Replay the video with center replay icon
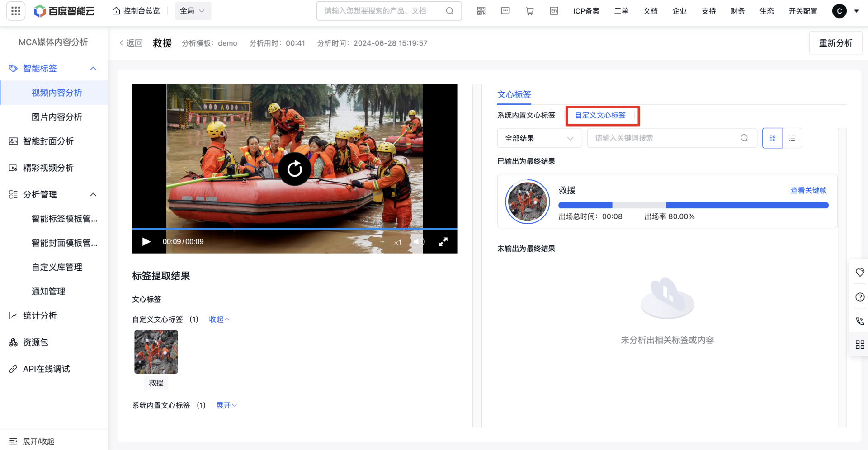Image resolution: width=868 pixels, height=450 pixels. point(295,169)
